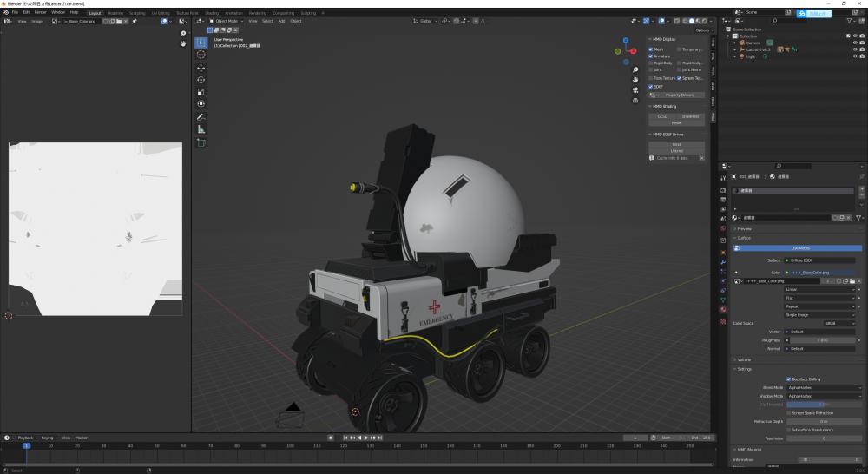Open the Shadow Mode dropdown
The image size is (868, 474).
pos(825,396)
